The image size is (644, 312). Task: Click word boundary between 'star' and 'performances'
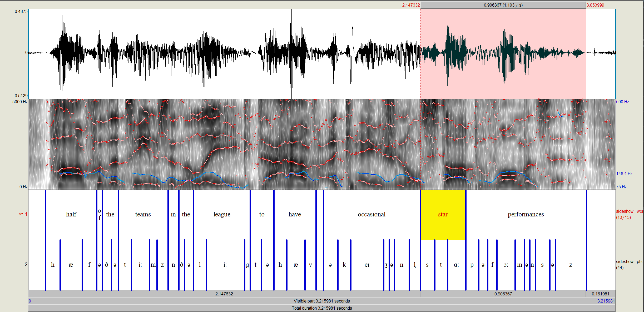click(x=466, y=215)
